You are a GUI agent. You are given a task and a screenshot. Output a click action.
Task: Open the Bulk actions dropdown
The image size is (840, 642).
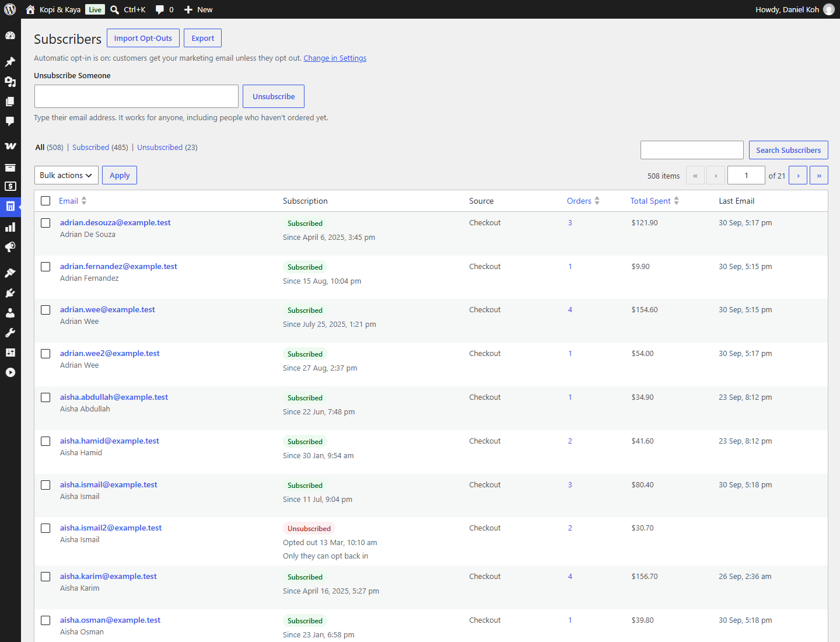click(66, 175)
